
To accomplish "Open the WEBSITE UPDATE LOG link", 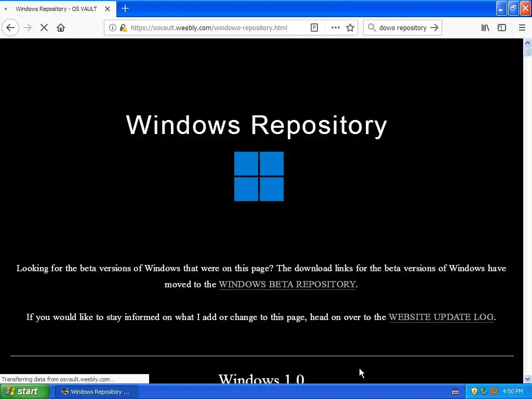I will point(441,316).
